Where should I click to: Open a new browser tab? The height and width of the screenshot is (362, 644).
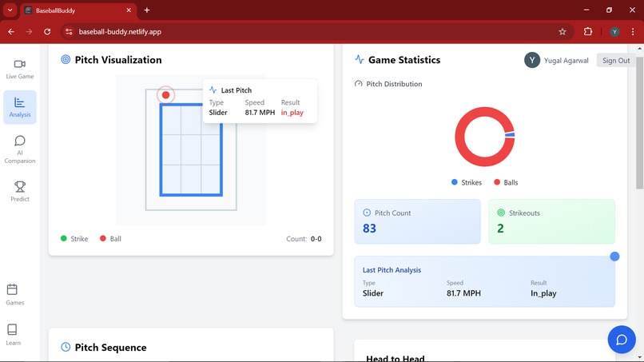147,10
